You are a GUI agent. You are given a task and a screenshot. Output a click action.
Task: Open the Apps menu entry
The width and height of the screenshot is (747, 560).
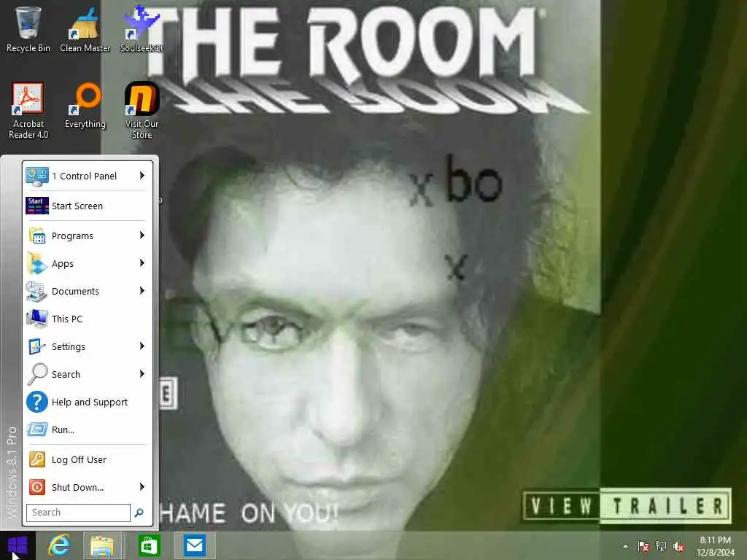(x=88, y=263)
